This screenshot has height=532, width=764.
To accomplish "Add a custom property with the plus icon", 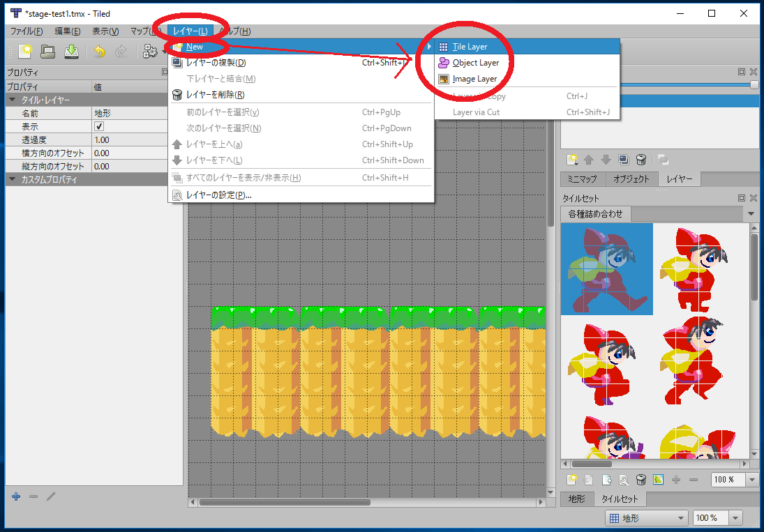I will click(15, 496).
